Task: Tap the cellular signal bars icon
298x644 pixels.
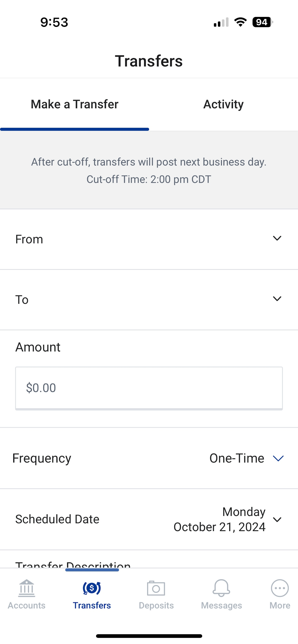Action: tap(221, 22)
